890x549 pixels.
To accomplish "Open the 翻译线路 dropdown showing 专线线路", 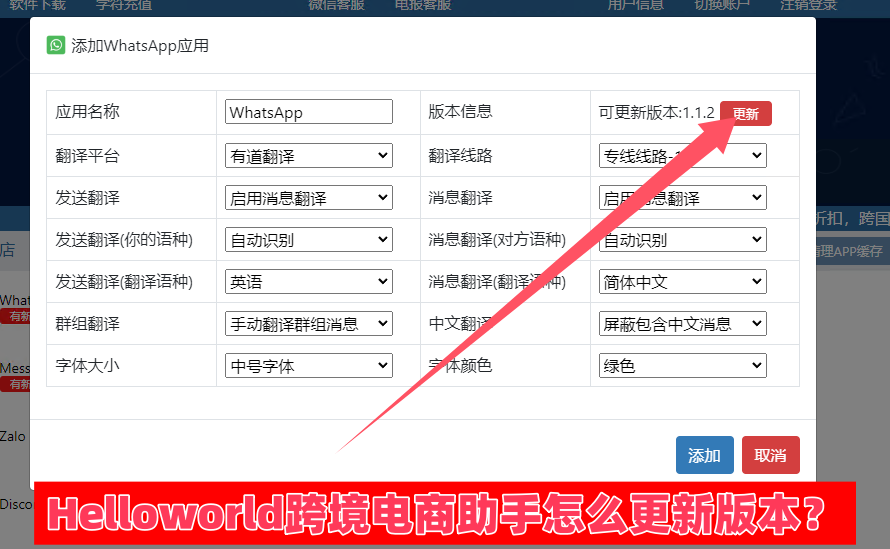I will pyautogui.click(x=683, y=156).
